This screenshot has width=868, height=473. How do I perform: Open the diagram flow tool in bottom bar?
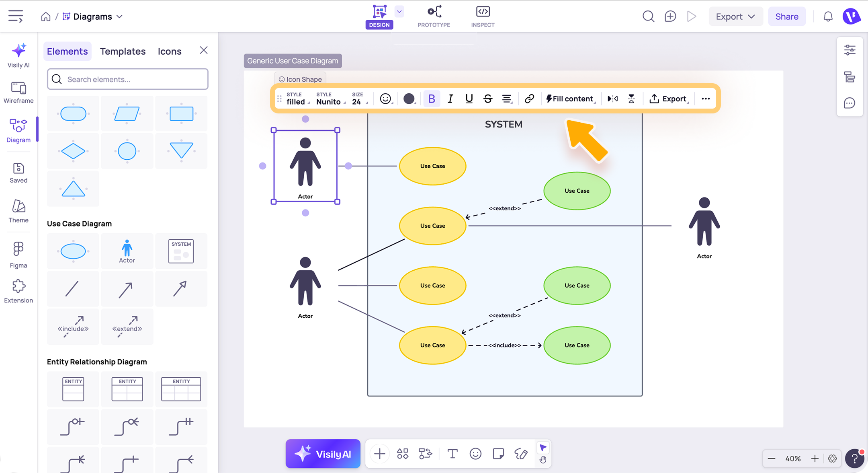tap(426, 454)
